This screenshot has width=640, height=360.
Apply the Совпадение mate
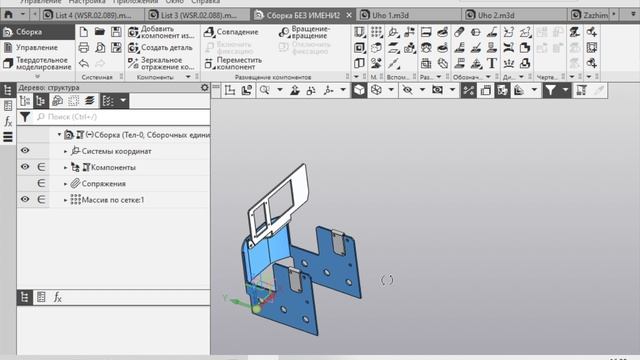231,32
